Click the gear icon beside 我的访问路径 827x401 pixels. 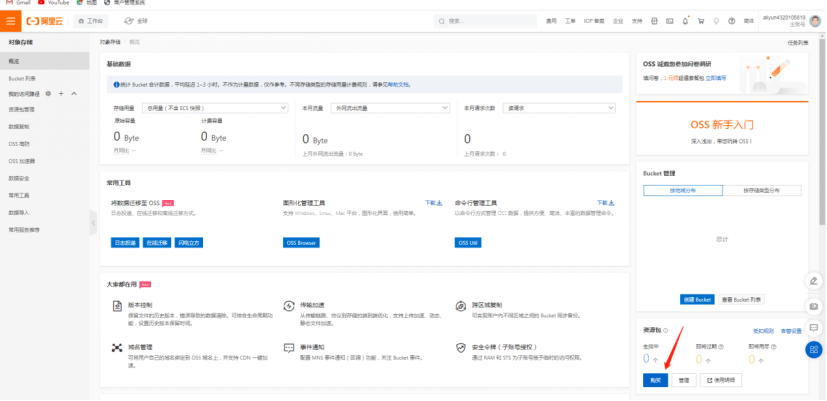pos(48,93)
